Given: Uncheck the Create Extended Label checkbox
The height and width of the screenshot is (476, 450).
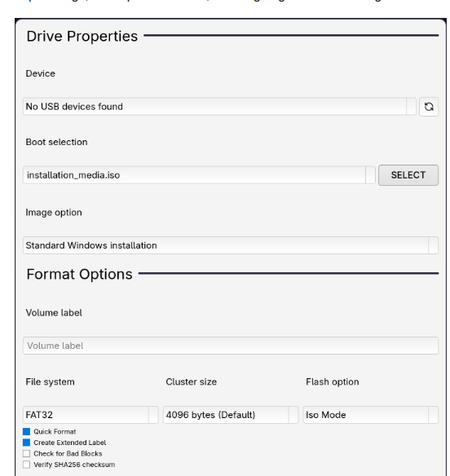Looking at the screenshot, I should 26,443.
